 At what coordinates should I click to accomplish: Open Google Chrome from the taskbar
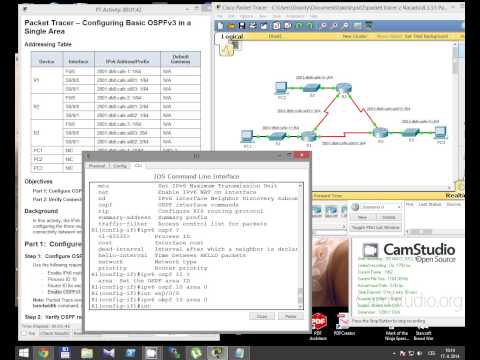pyautogui.click(x=43, y=353)
